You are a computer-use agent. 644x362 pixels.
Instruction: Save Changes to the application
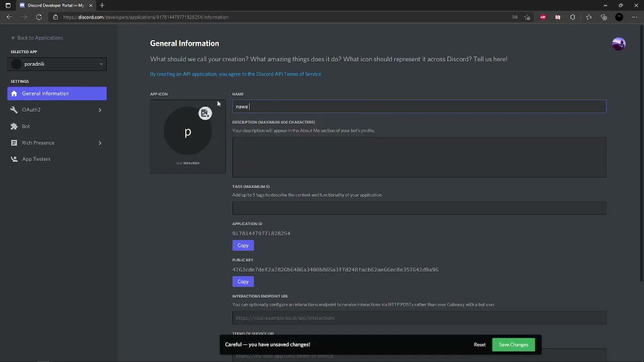click(x=514, y=345)
